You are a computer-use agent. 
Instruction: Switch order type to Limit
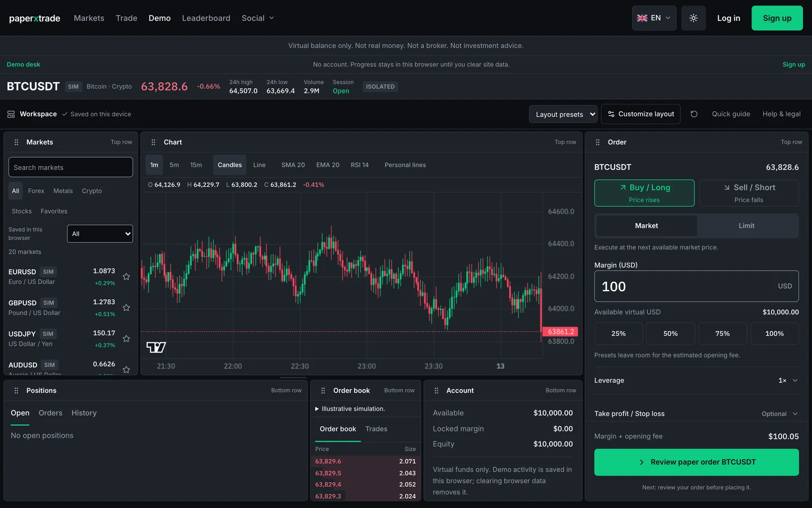coord(747,226)
